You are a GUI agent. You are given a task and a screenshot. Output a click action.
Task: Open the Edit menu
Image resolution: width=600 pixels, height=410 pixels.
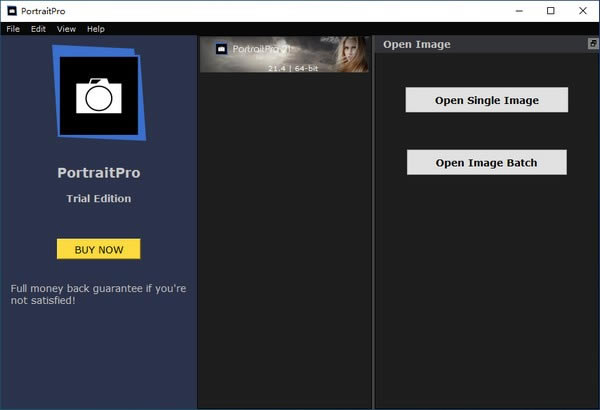(x=38, y=29)
